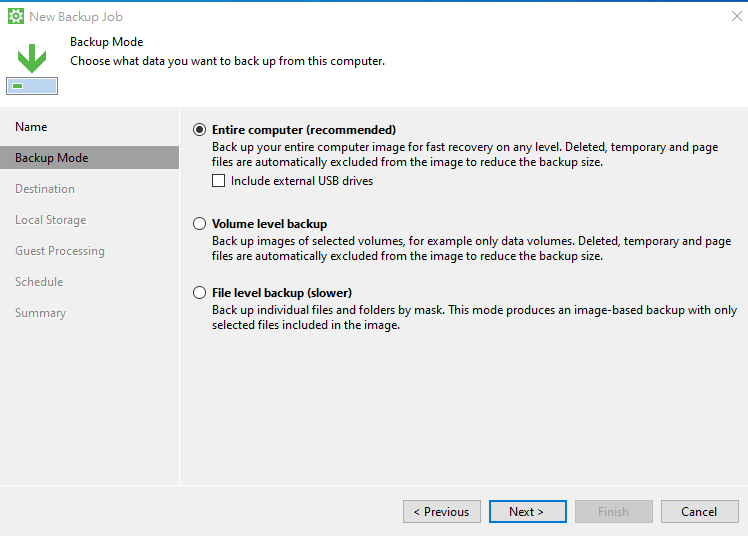Go to the Schedule step
Image resolution: width=748 pixels, height=536 pixels.
coord(39,282)
